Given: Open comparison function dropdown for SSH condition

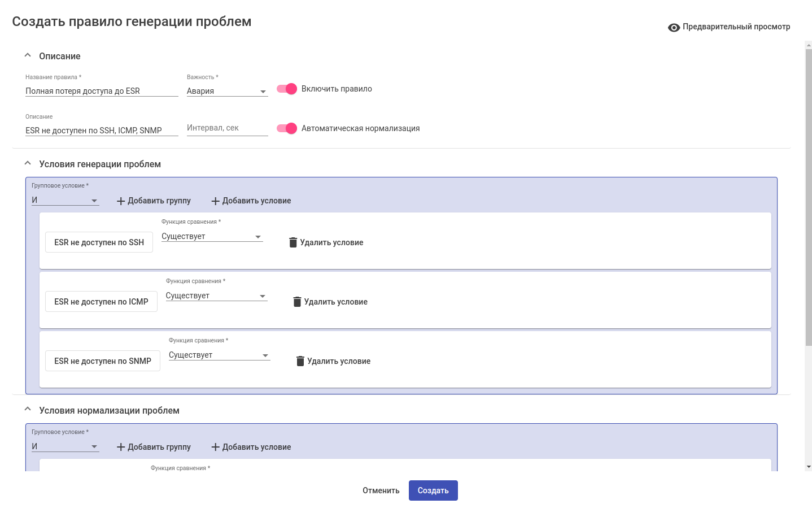Looking at the screenshot, I should (212, 236).
